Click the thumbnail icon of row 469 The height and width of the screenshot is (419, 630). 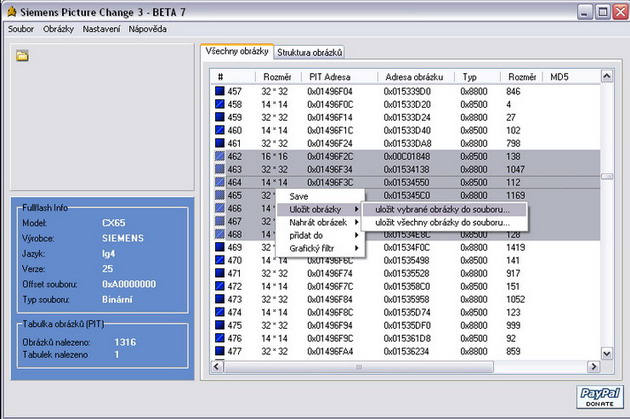click(220, 247)
